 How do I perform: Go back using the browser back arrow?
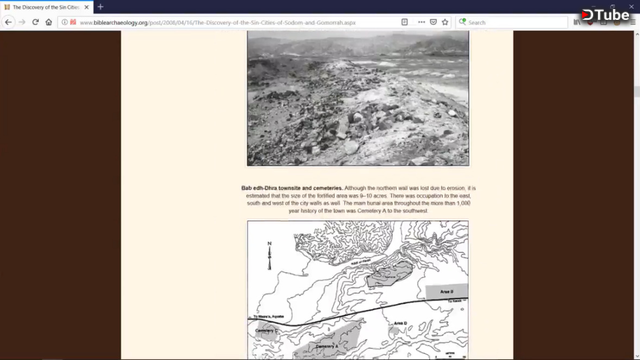pyautogui.click(x=9, y=22)
